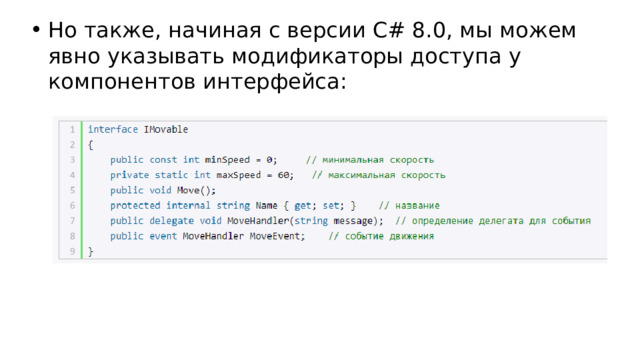Click comment '// событие движения'
This screenshot has height=360, width=640.
[381, 236]
